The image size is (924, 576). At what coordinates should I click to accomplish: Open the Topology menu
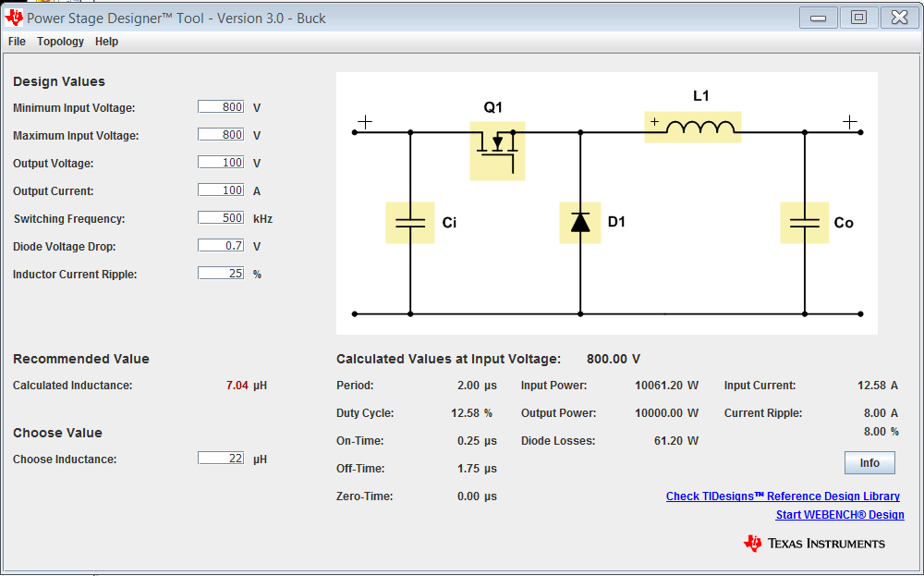60,42
